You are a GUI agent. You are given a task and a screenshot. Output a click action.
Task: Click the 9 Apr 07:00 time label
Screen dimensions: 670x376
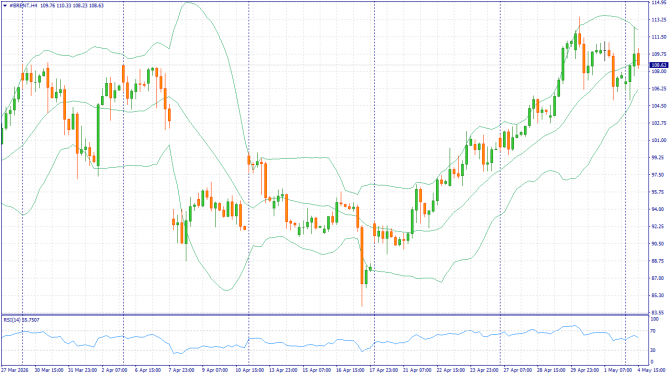215,370
